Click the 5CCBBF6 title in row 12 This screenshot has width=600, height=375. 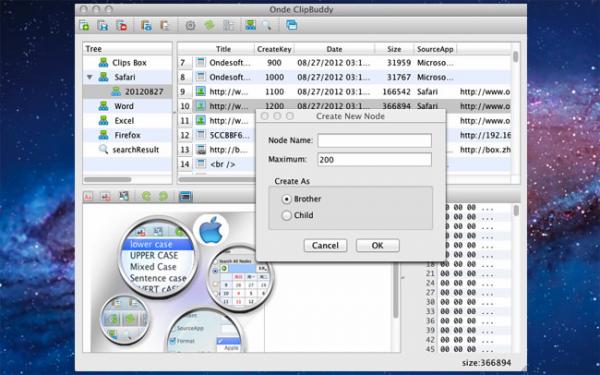click(x=229, y=135)
